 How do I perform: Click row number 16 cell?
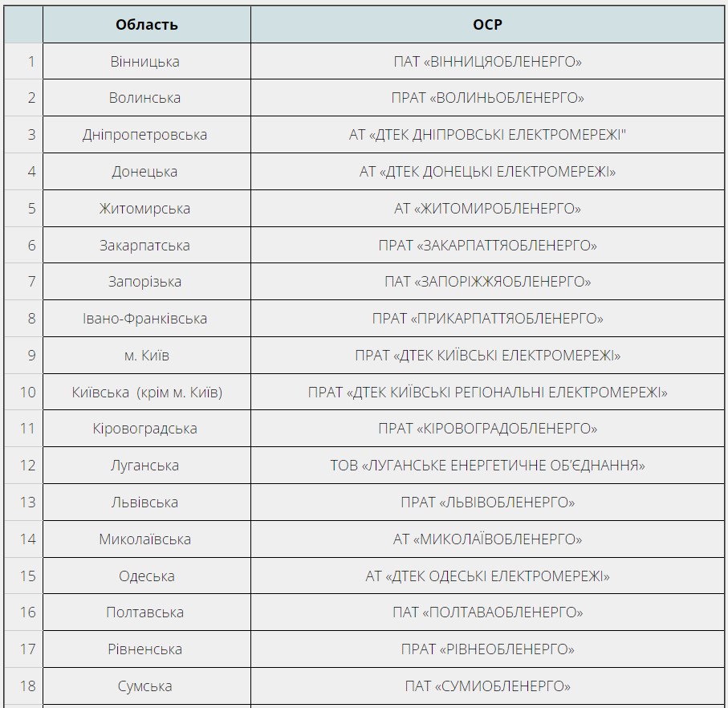click(x=27, y=612)
